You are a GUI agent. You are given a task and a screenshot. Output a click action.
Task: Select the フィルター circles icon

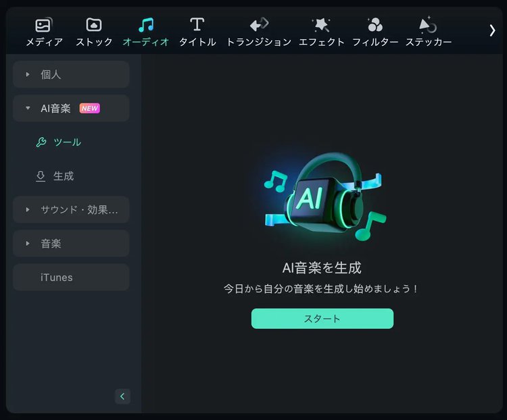pyautogui.click(x=375, y=26)
